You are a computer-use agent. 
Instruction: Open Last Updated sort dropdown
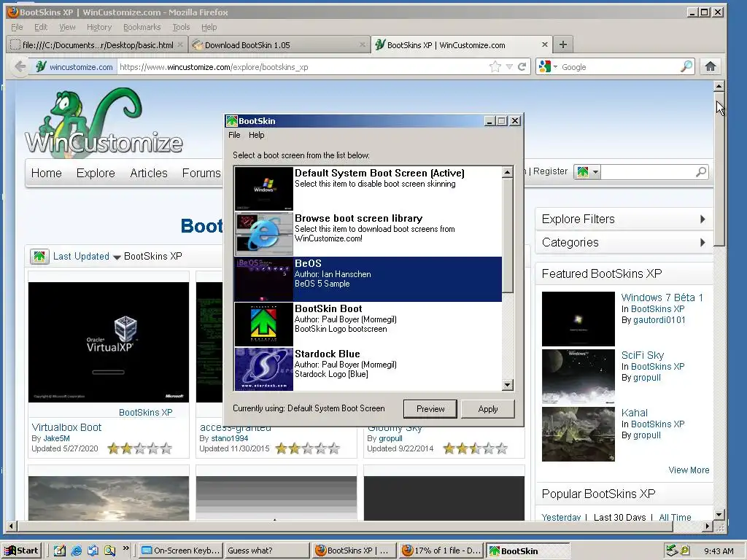pyautogui.click(x=86, y=257)
